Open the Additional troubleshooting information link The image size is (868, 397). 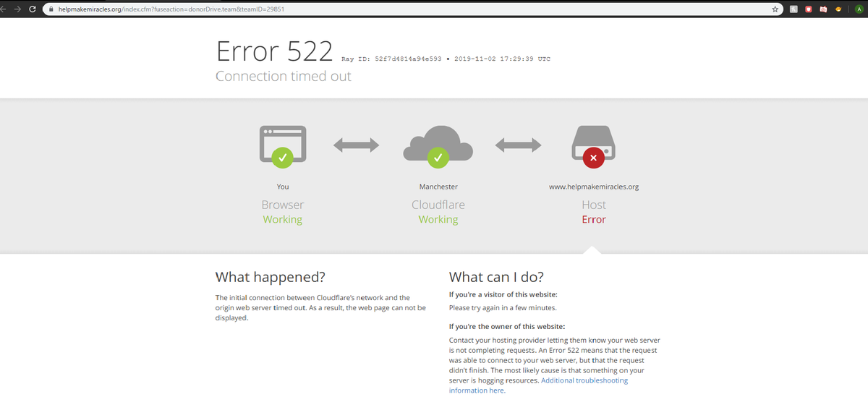point(538,385)
